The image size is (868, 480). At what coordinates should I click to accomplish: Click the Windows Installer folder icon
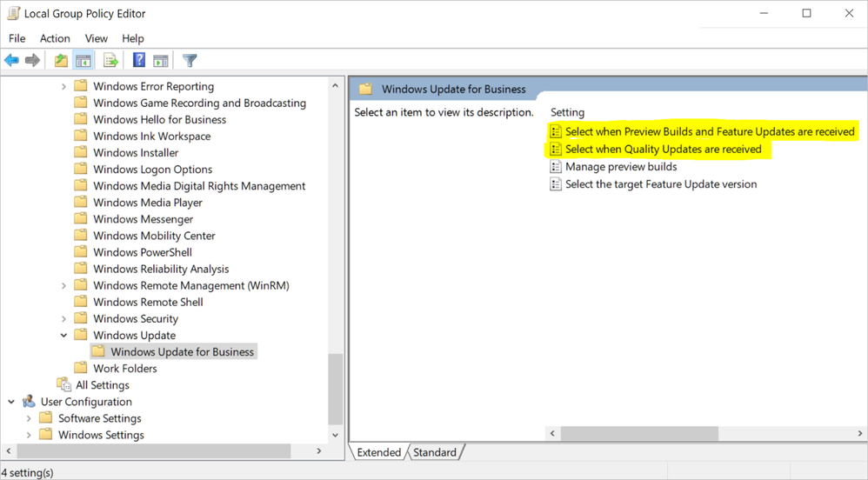[81, 151]
